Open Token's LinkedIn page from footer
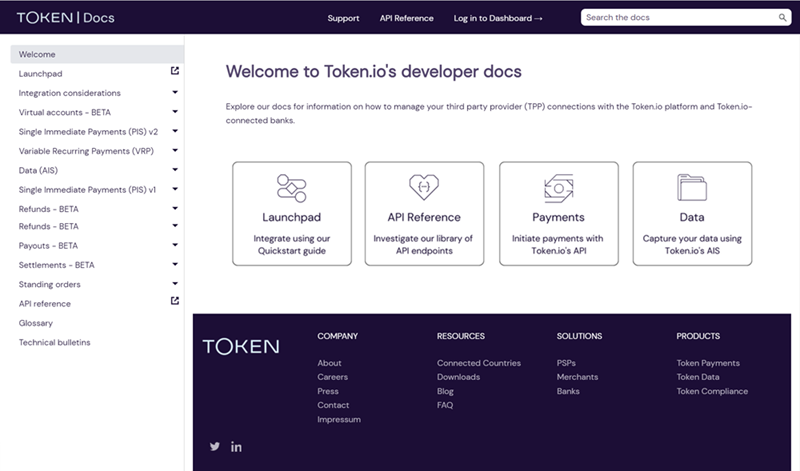This screenshot has height=471, width=800. click(x=237, y=446)
